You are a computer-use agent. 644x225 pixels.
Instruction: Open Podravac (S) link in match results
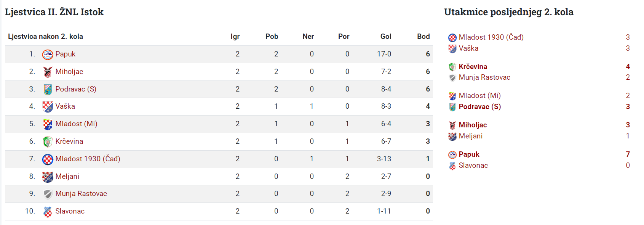480,107
